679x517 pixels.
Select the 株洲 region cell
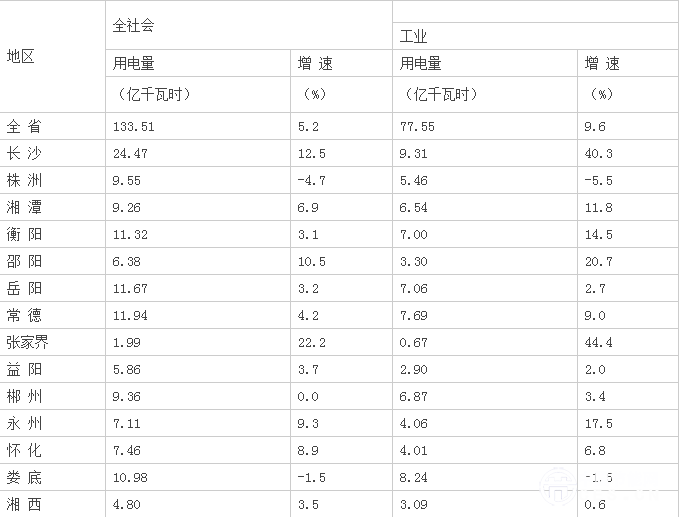[25, 181]
